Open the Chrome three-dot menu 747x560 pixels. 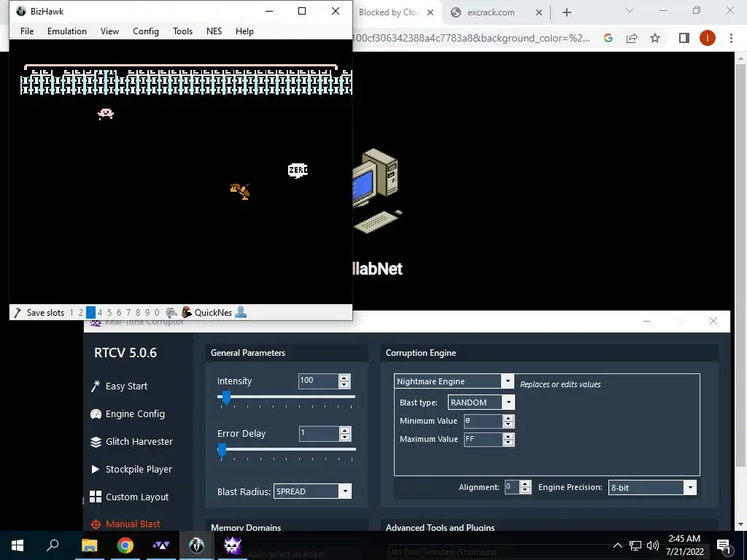tap(731, 38)
